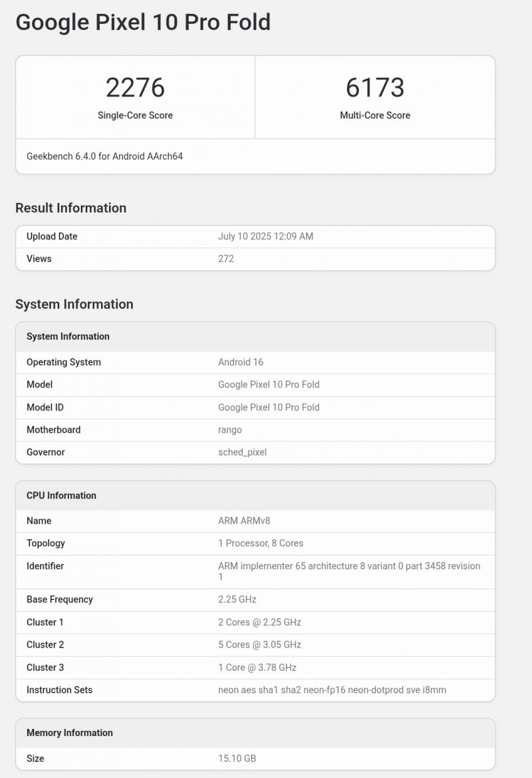Select the Single-Core Score value 2276

(x=136, y=86)
